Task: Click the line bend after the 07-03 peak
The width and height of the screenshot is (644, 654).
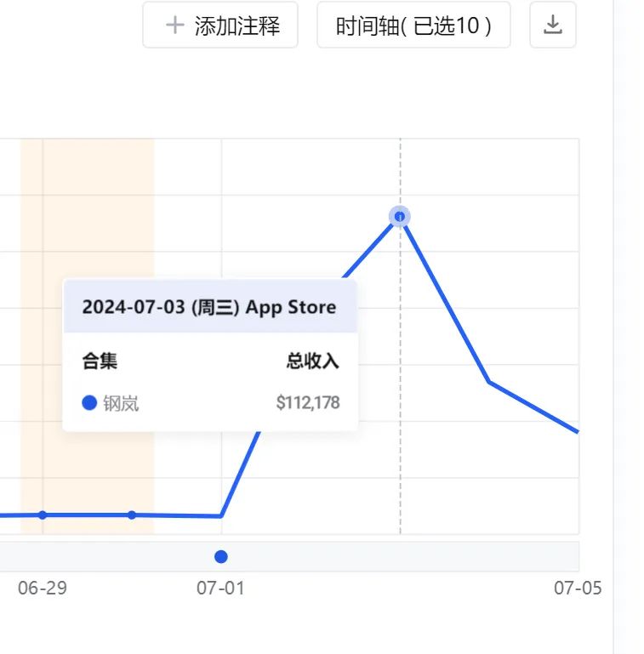Action: click(489, 382)
